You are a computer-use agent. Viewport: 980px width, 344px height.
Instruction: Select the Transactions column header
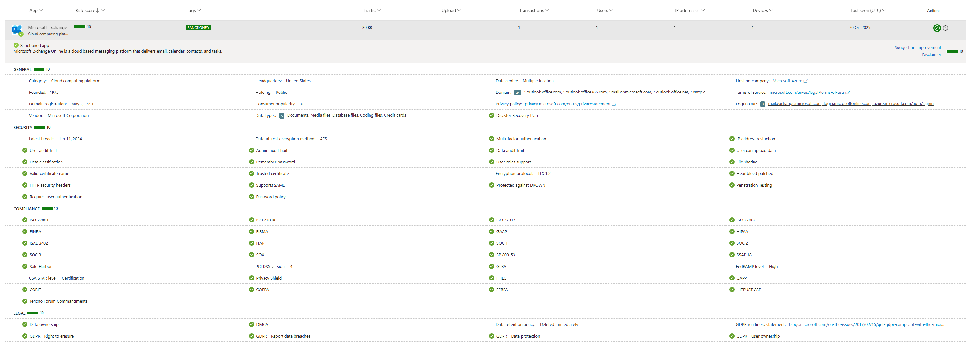point(531,11)
